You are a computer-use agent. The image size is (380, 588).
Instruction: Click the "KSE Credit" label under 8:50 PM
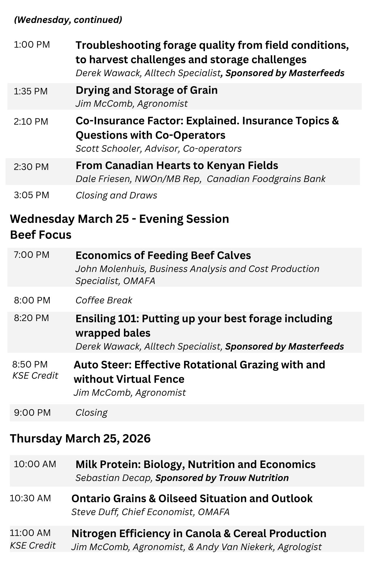pyautogui.click(x=35, y=375)
